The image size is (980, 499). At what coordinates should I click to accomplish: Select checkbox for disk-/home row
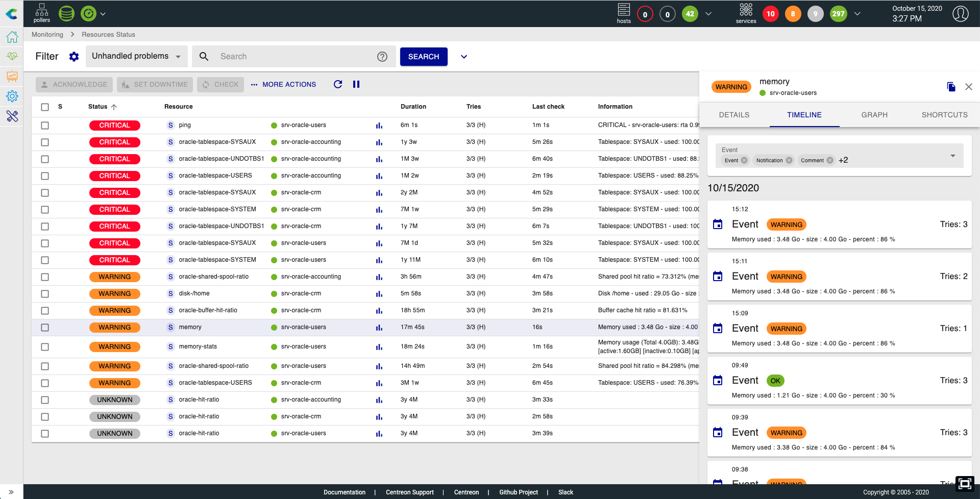45,294
